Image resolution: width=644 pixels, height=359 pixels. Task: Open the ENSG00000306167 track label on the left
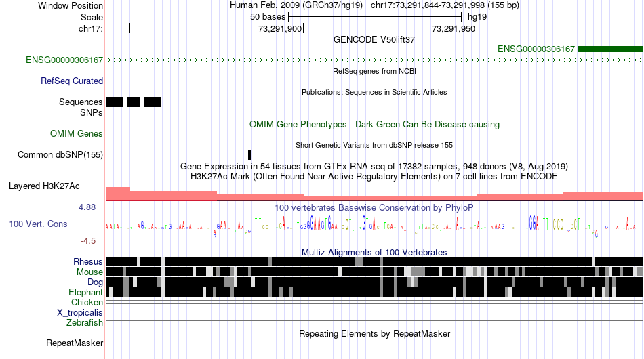[x=64, y=60]
